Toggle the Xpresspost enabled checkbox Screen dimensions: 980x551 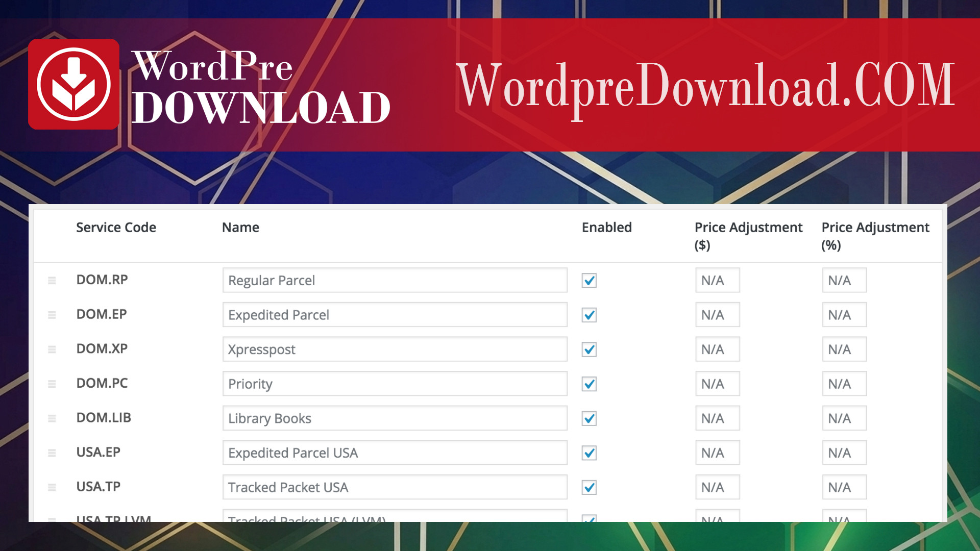589,349
